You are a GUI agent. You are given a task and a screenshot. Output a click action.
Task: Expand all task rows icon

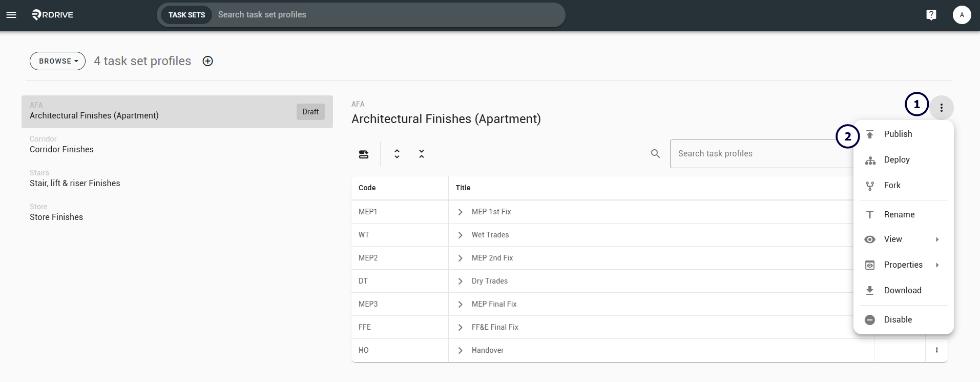tap(397, 154)
